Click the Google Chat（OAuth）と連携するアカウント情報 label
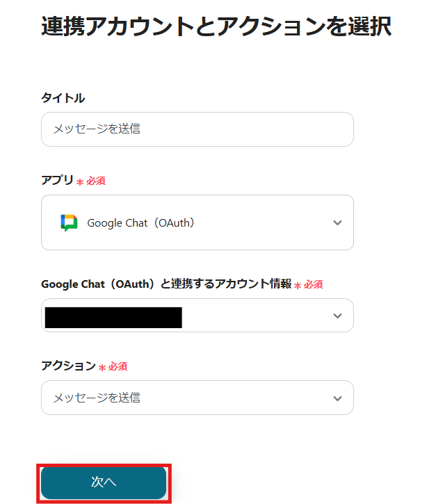The width and height of the screenshot is (436, 504). [x=166, y=284]
